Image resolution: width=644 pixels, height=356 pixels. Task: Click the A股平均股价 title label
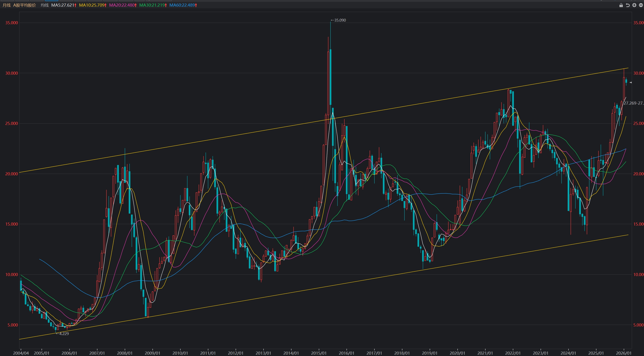pos(24,5)
